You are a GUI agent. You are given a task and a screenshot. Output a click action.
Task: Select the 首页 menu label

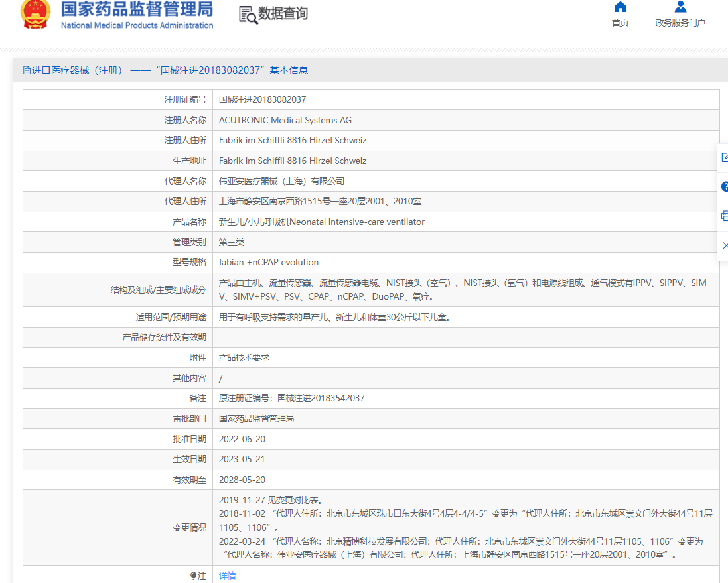pos(619,21)
